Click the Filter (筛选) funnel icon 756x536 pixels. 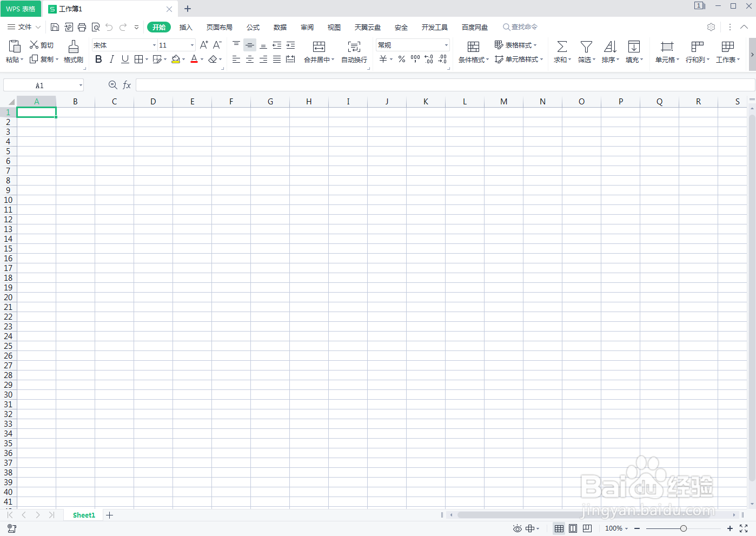pyautogui.click(x=586, y=47)
